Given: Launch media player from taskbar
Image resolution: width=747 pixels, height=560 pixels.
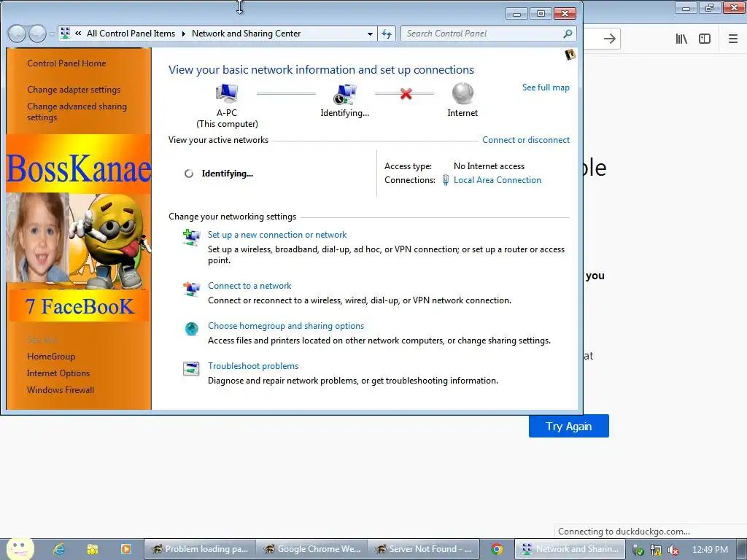Looking at the screenshot, I should (x=125, y=549).
